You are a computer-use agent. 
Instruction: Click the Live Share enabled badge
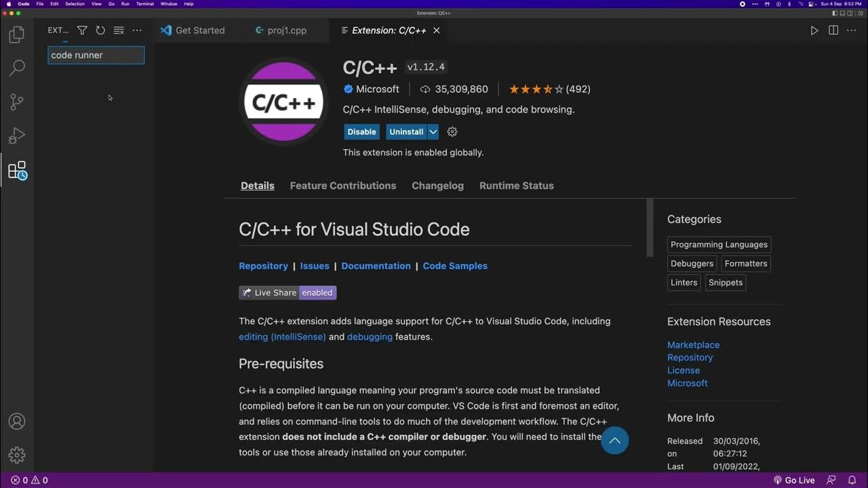coord(288,293)
